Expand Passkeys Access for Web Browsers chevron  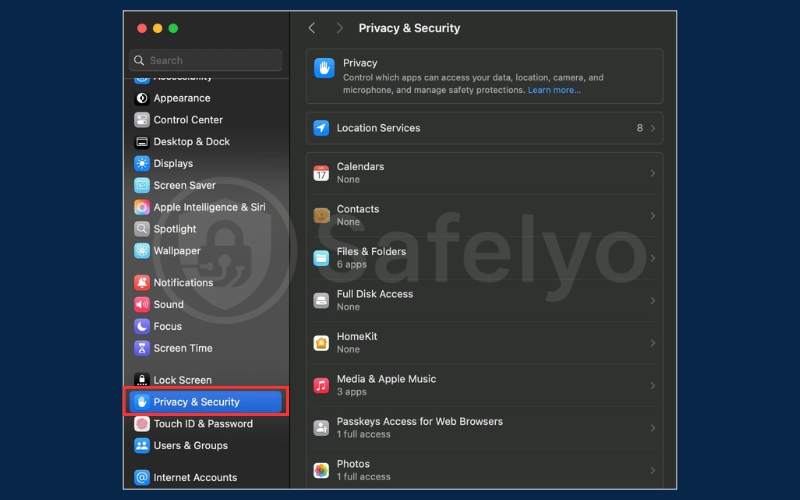click(x=653, y=428)
